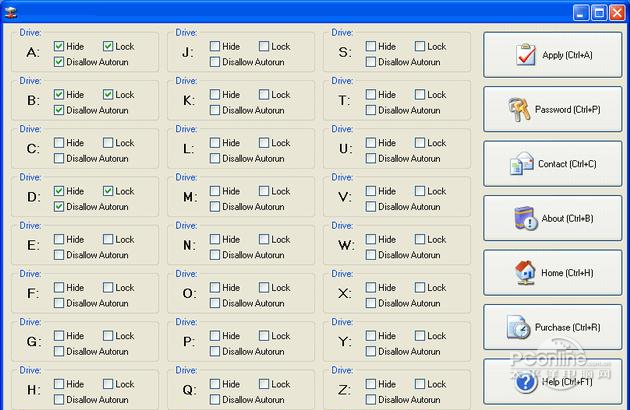Click the Home house icon
The image size is (630, 410).
[525, 273]
